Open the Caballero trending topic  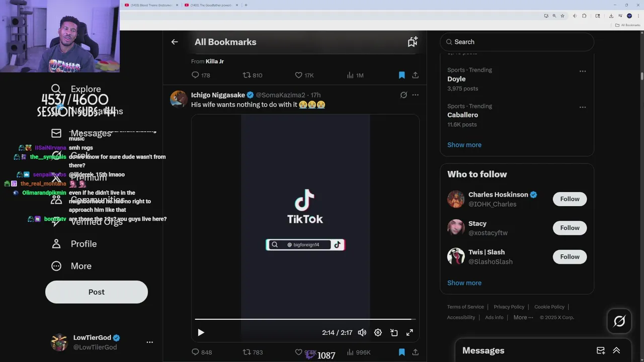[x=462, y=115]
